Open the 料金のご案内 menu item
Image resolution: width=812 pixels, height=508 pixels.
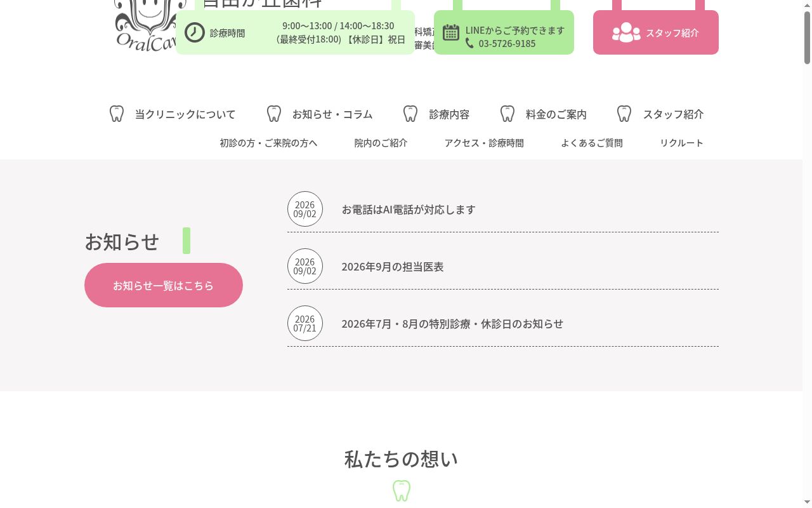click(556, 114)
